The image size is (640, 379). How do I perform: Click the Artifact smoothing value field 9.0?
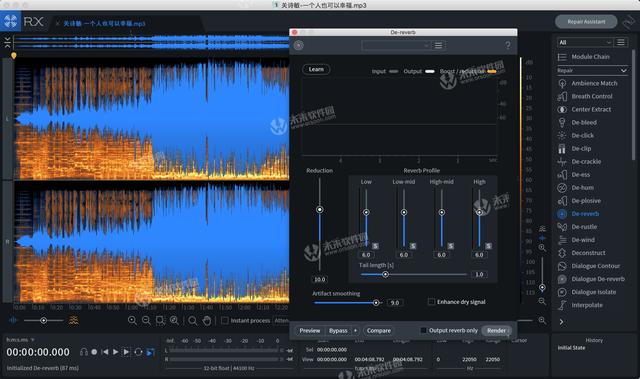pos(395,303)
